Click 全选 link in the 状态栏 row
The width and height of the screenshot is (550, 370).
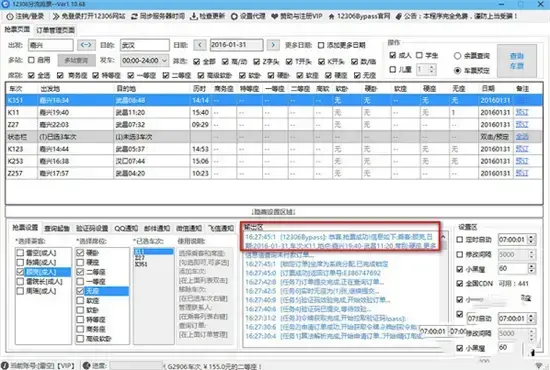pyautogui.click(x=522, y=136)
